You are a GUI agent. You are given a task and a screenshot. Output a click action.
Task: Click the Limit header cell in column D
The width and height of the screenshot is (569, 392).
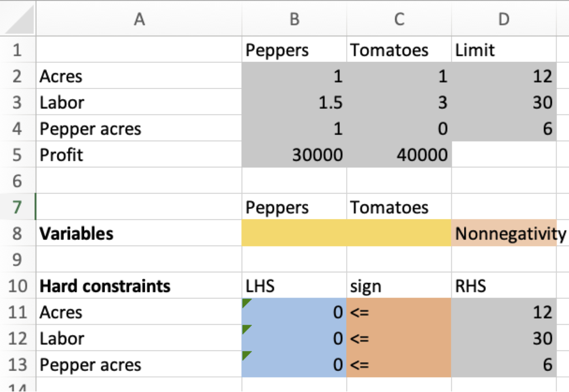(505, 50)
